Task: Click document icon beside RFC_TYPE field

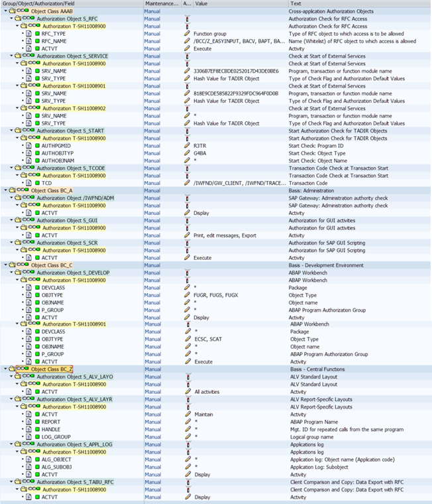Action: pos(28,33)
